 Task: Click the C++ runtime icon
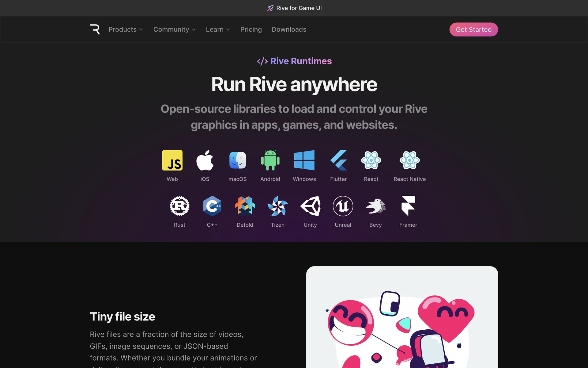click(212, 206)
